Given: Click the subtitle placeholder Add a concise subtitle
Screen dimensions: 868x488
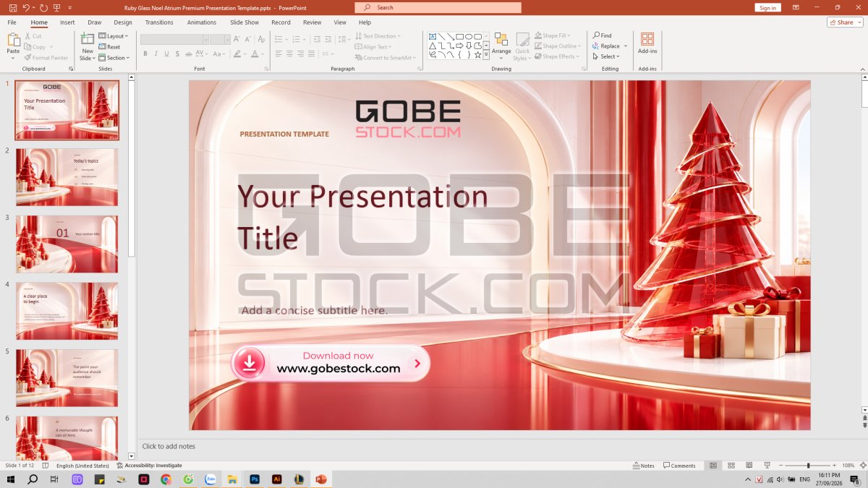Looking at the screenshot, I should click(314, 310).
